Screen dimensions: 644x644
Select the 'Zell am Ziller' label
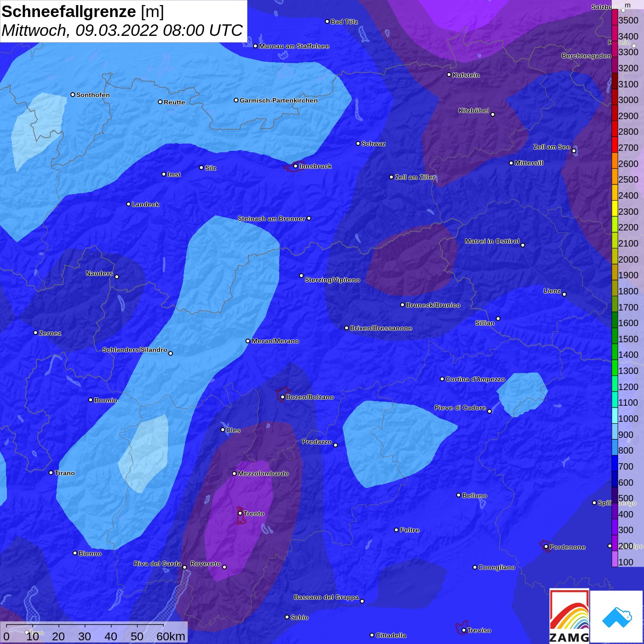415,177
